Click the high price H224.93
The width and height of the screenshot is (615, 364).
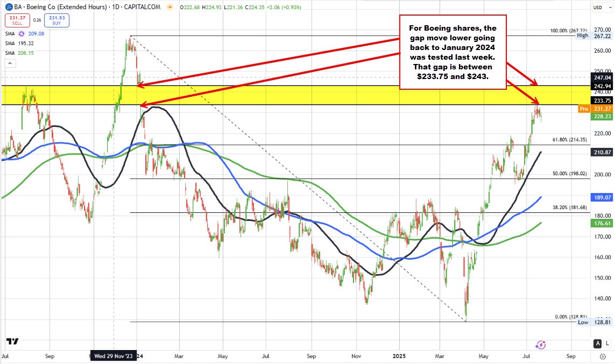[x=212, y=7]
